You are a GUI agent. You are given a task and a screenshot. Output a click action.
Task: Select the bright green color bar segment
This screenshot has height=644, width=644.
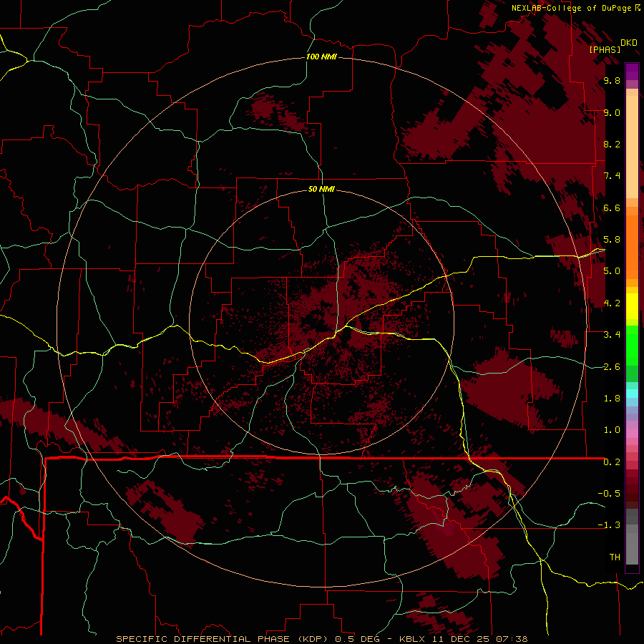point(632,345)
